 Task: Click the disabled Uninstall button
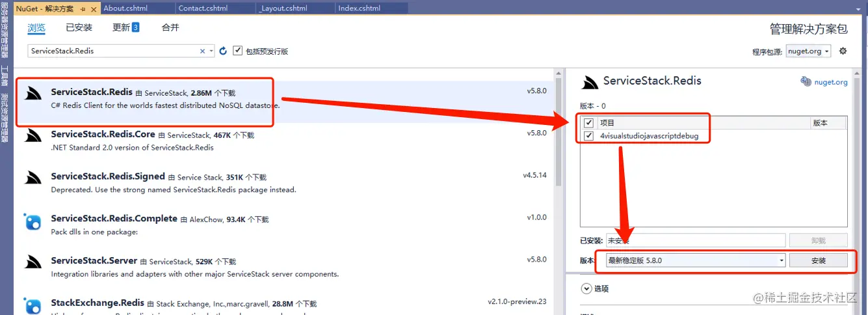[x=819, y=240]
